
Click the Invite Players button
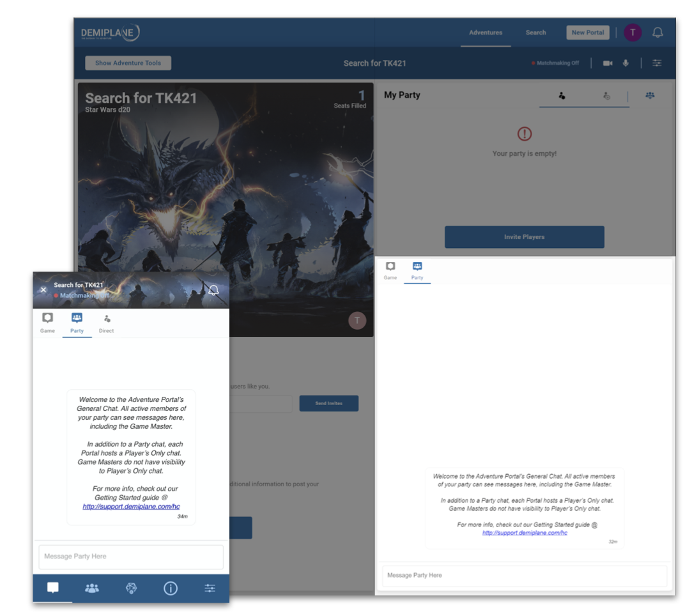(524, 236)
